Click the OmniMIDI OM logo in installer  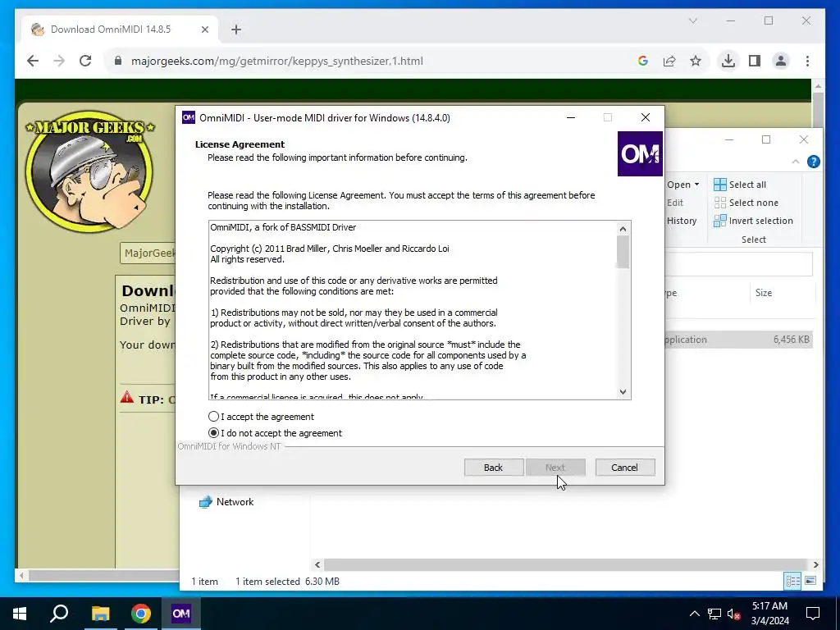point(640,153)
